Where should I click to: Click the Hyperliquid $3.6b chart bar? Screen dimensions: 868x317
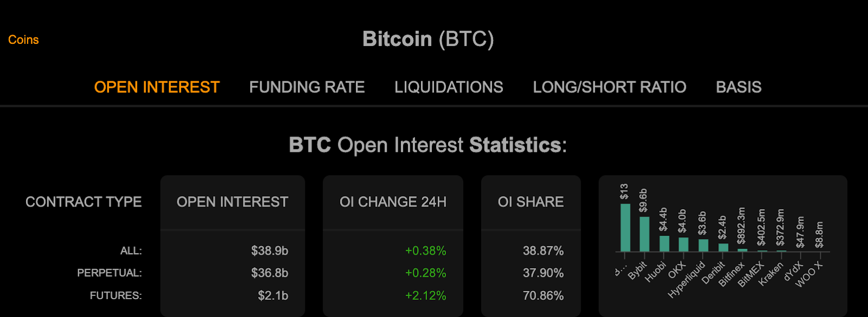[703, 245]
